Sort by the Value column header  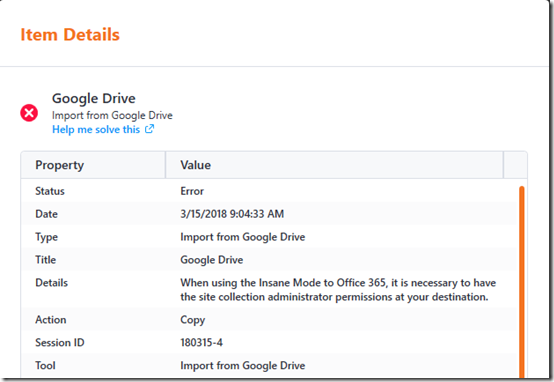(334, 165)
